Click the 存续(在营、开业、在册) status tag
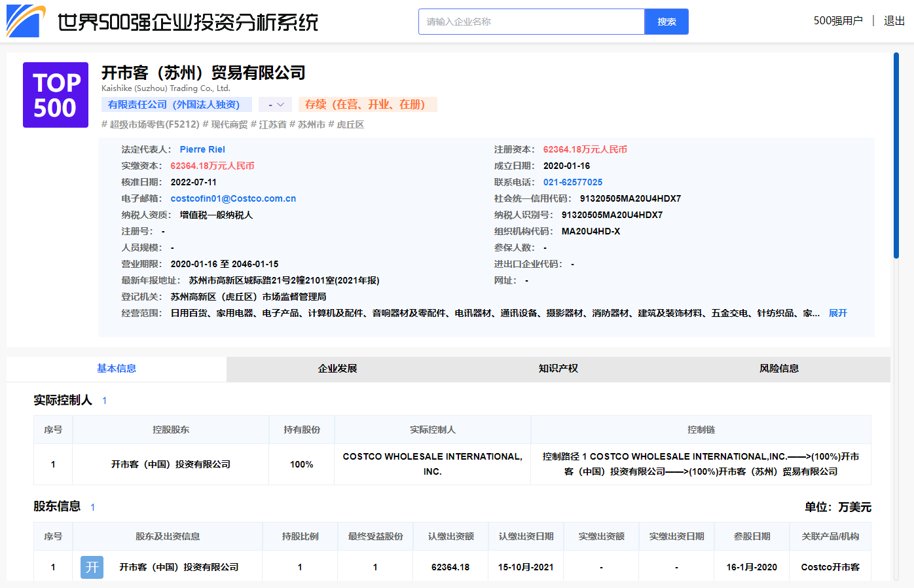 [368, 105]
